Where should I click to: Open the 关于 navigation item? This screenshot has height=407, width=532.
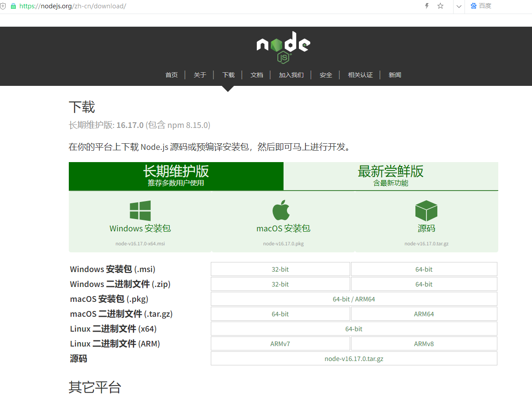click(200, 75)
